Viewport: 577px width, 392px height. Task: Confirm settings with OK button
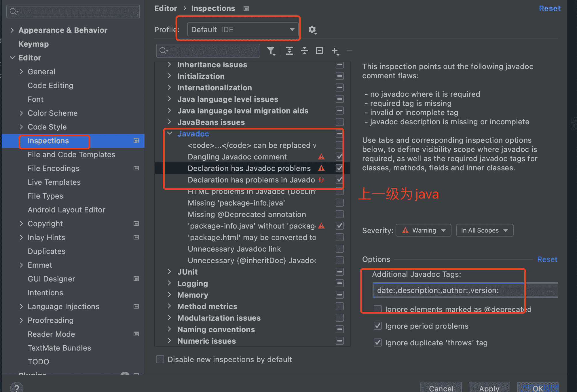pyautogui.click(x=538, y=387)
